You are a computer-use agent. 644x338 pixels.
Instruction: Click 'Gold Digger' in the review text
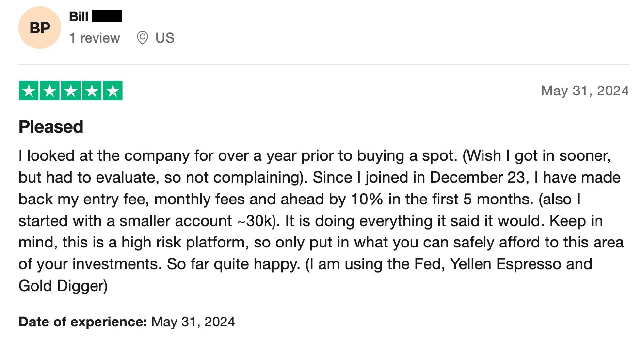tap(63, 286)
